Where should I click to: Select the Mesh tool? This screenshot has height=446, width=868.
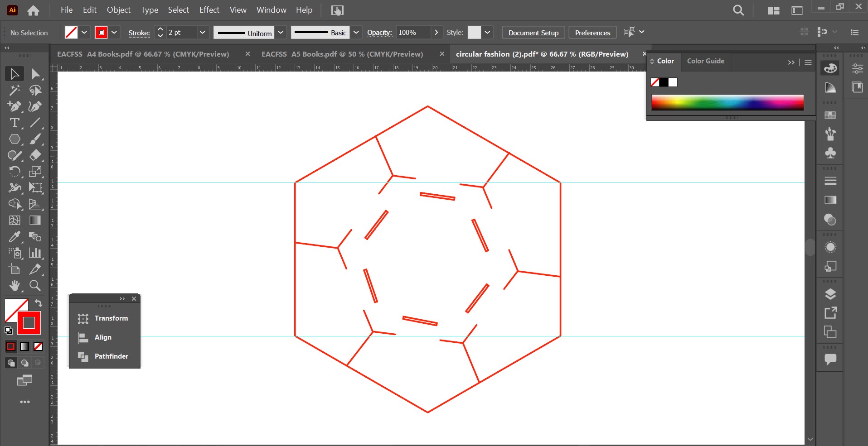pos(15,221)
